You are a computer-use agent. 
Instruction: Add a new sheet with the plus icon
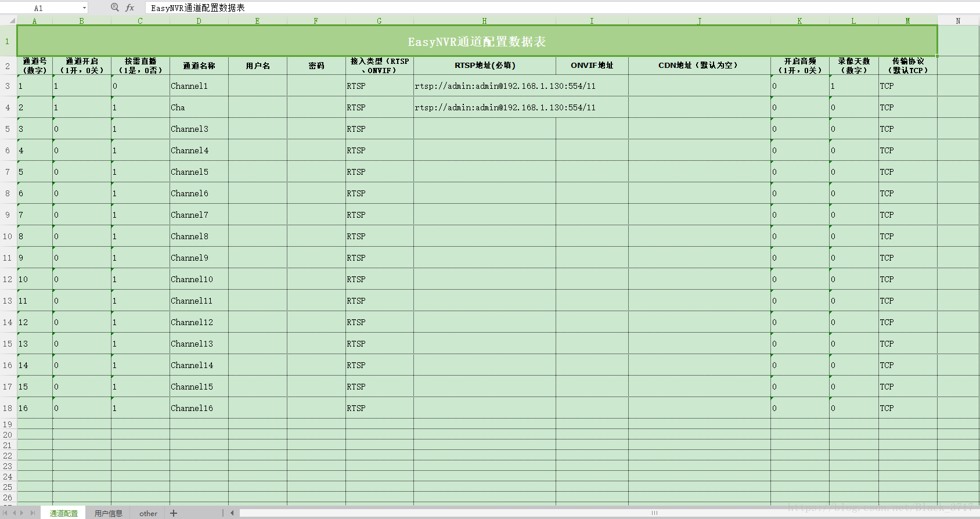[173, 513]
